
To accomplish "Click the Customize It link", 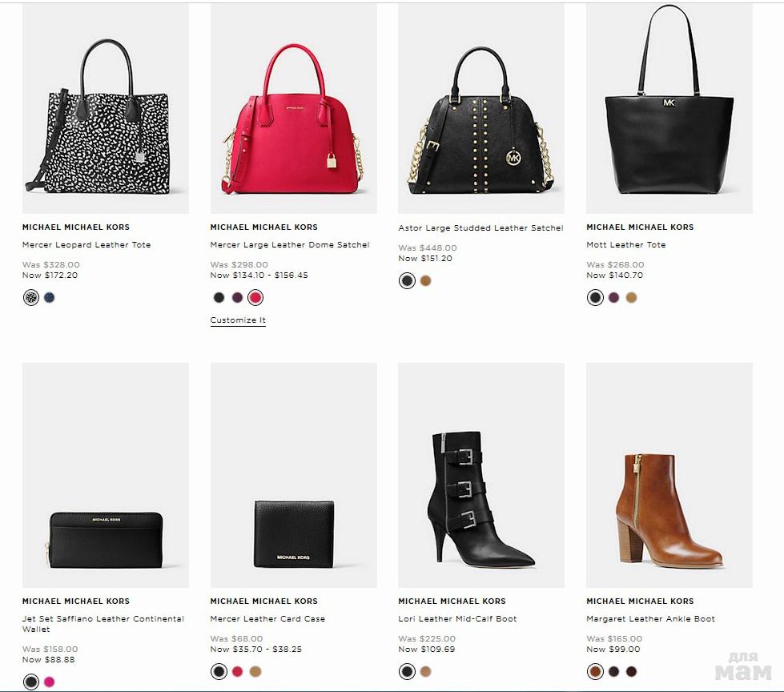I will 238,320.
